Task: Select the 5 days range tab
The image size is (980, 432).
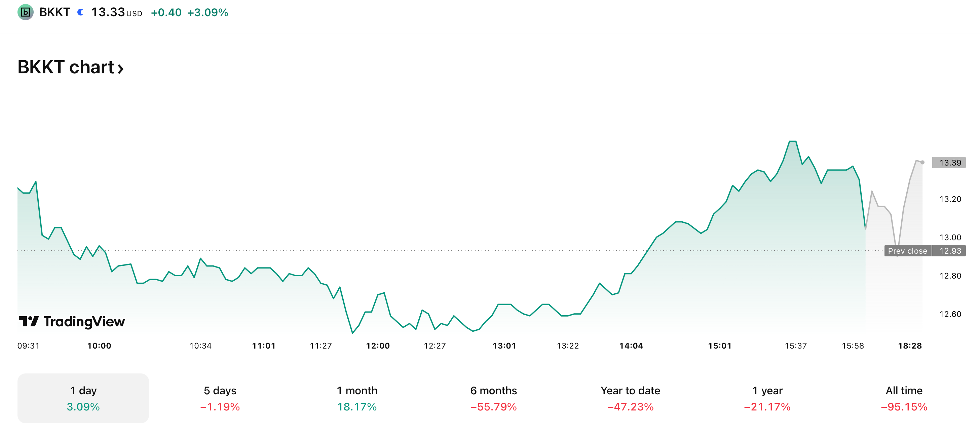Action: [220, 398]
